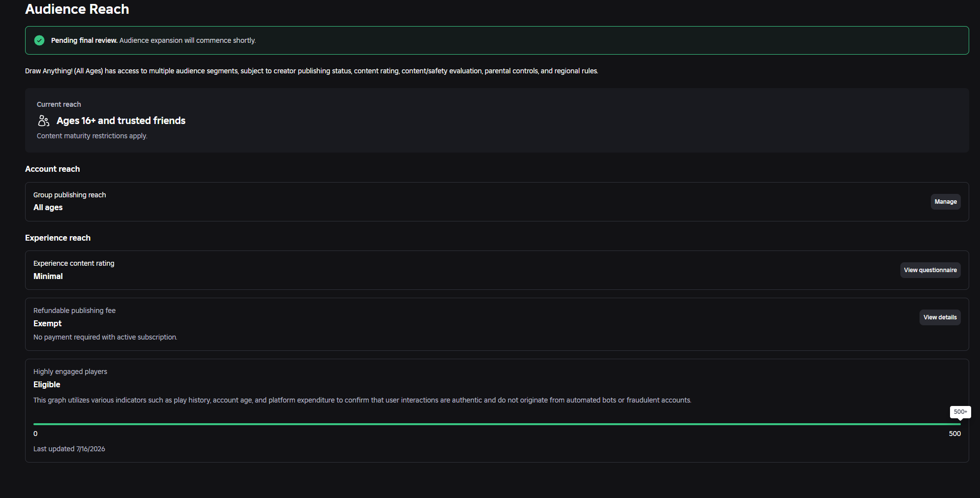Screen dimensions: 980x498
Task: Click the All ages group reach value
Action: (x=48, y=208)
